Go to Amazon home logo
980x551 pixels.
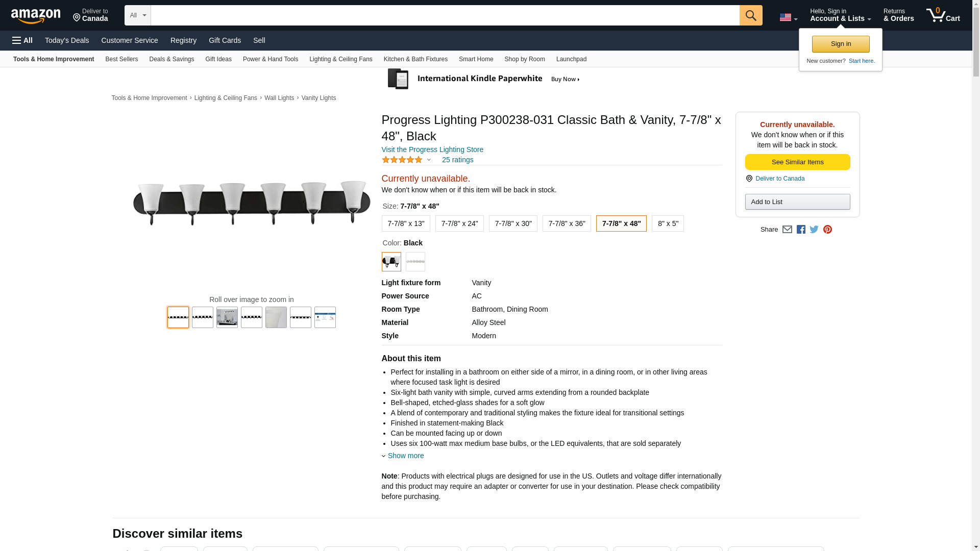click(36, 16)
